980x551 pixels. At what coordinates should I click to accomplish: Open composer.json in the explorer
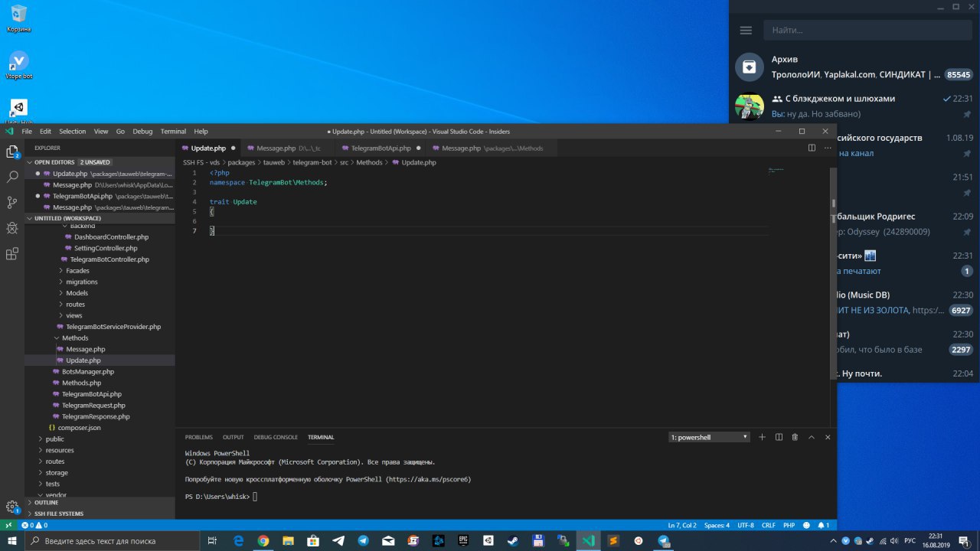click(x=79, y=428)
